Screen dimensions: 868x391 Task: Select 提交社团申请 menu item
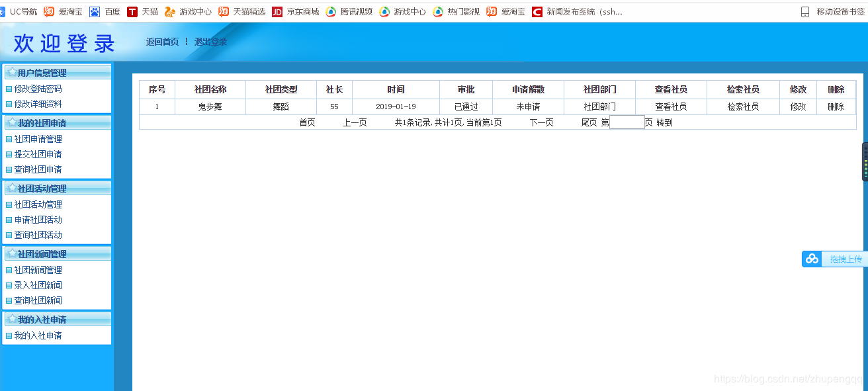[38, 154]
